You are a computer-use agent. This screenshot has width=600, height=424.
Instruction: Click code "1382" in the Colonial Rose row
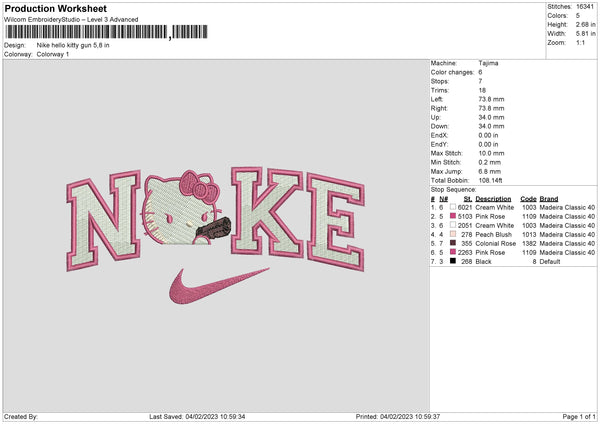[x=529, y=243]
